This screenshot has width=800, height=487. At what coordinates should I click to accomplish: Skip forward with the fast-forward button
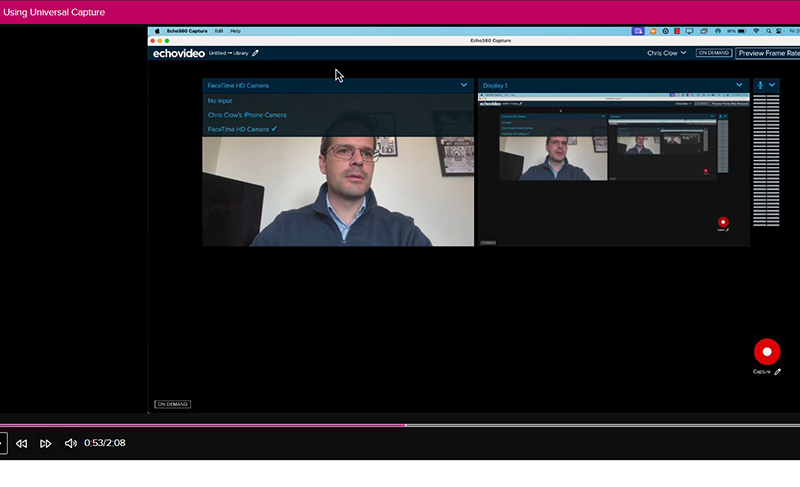point(45,444)
